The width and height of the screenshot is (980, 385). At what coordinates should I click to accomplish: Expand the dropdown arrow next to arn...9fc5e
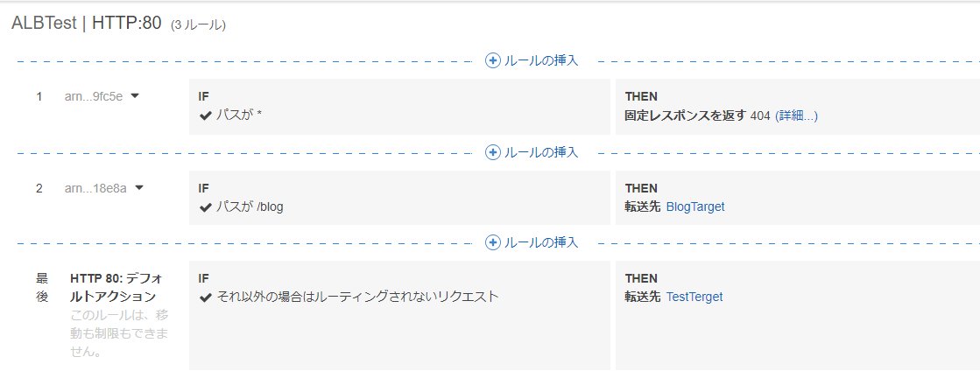(x=135, y=96)
